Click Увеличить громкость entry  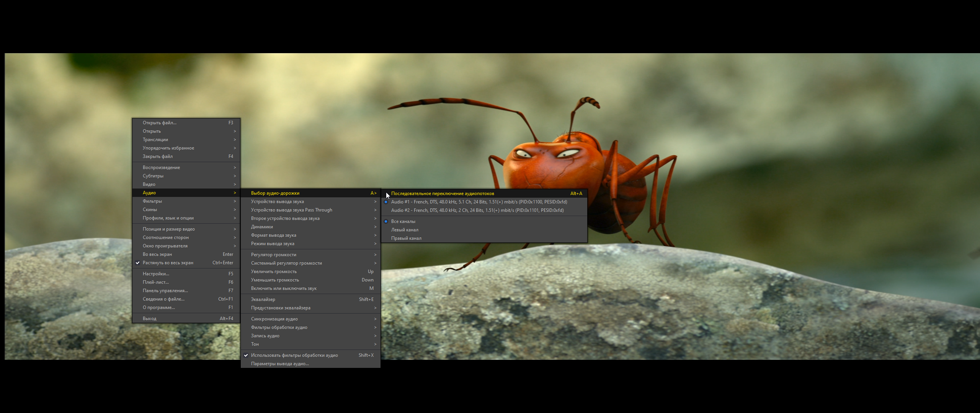point(274,272)
